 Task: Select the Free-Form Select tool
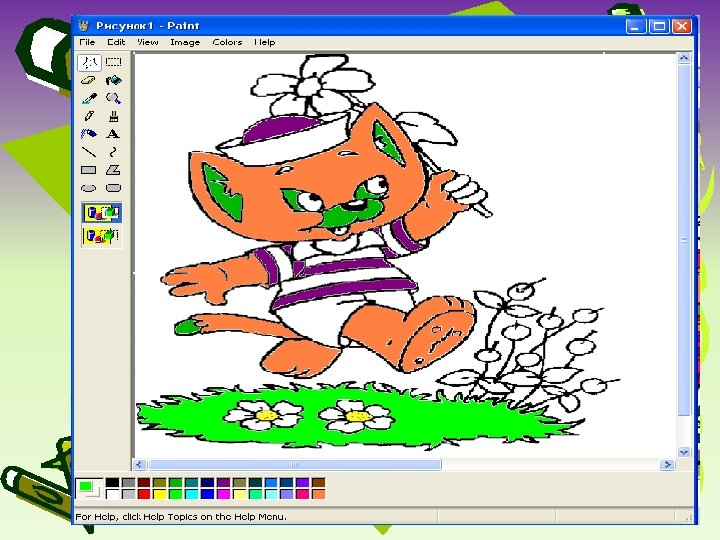[89, 62]
